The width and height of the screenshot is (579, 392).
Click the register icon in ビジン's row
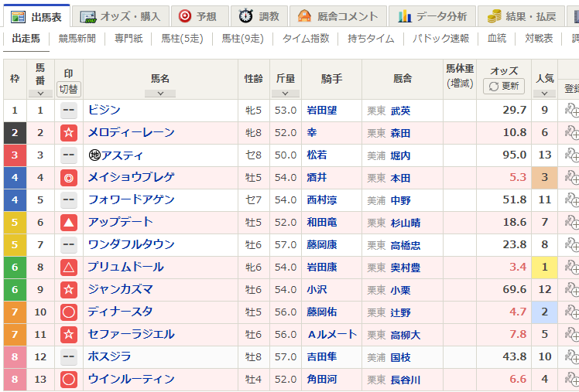click(x=571, y=111)
